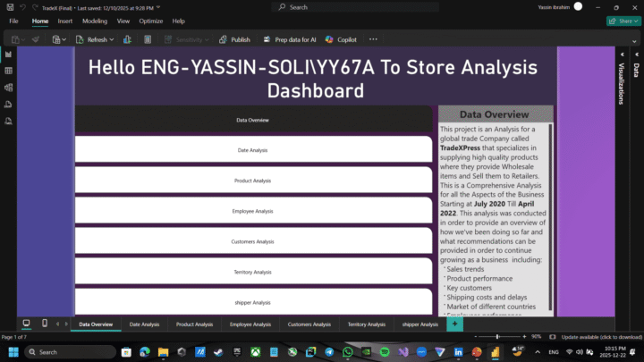Open DAX query view icon in sidebar
This screenshot has height=362, width=644.
[x=8, y=104]
